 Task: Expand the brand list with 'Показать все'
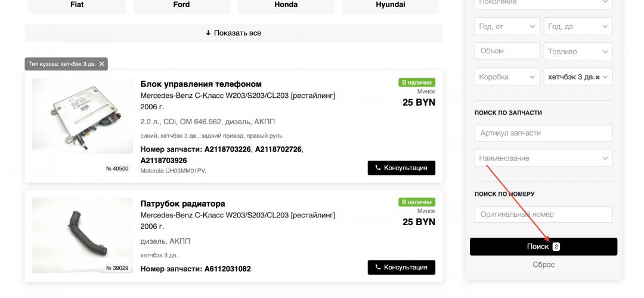coord(234,33)
